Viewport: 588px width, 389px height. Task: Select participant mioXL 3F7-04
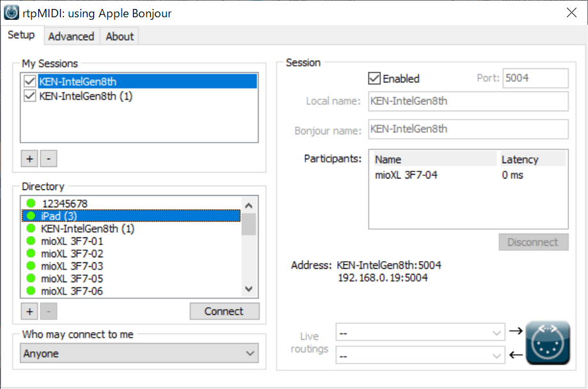point(406,175)
